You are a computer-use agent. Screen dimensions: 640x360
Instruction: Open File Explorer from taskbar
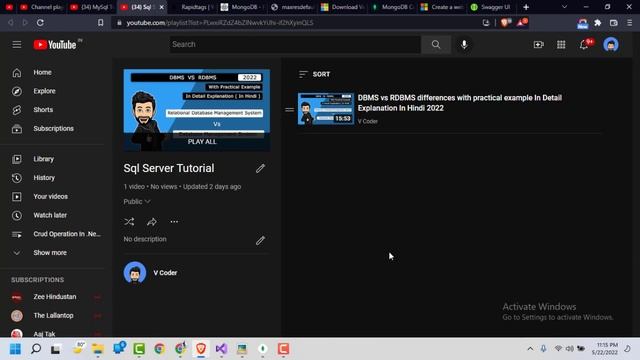[98, 349]
